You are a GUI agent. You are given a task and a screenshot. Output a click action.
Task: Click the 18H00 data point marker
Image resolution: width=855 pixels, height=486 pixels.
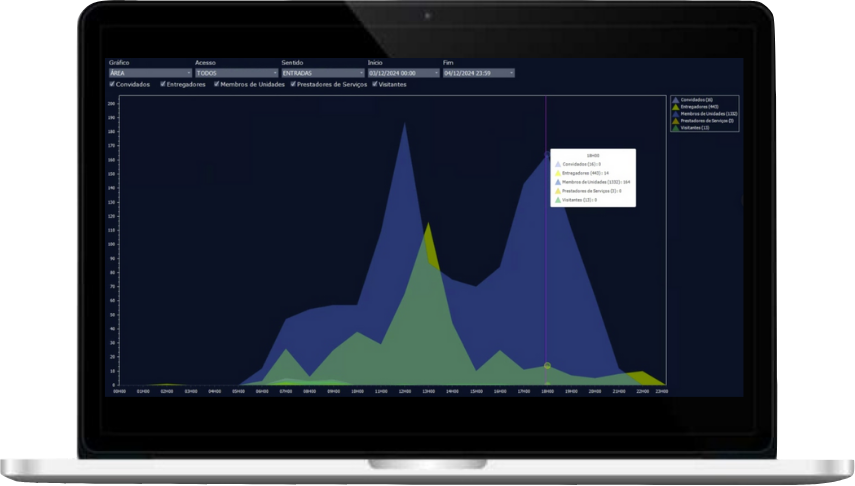(x=547, y=366)
